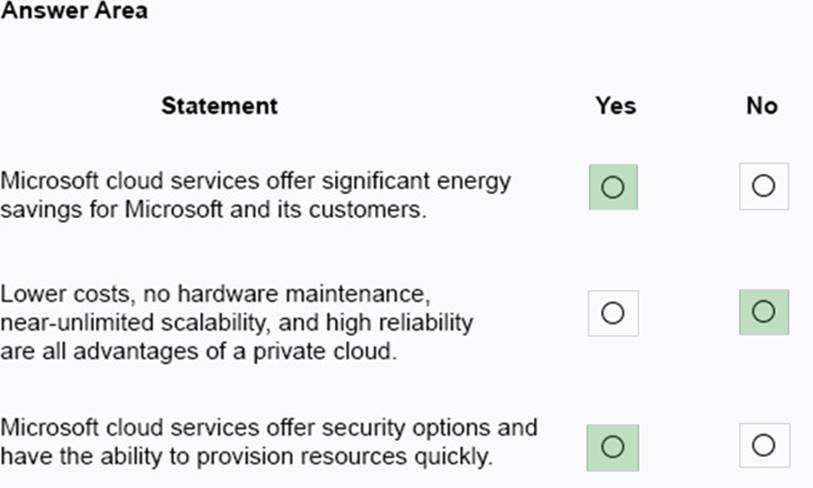Click the word 'energy' in first statement

tap(474, 183)
